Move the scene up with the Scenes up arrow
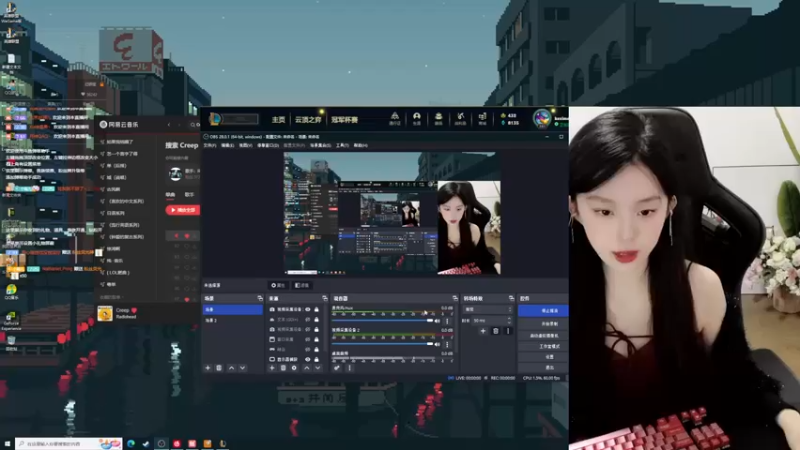 231,368
